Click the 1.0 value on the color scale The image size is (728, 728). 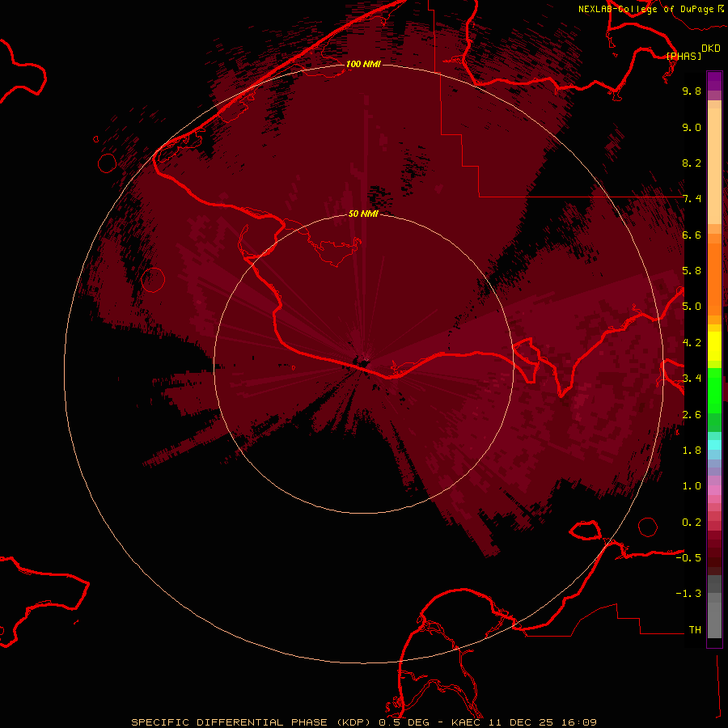point(692,486)
